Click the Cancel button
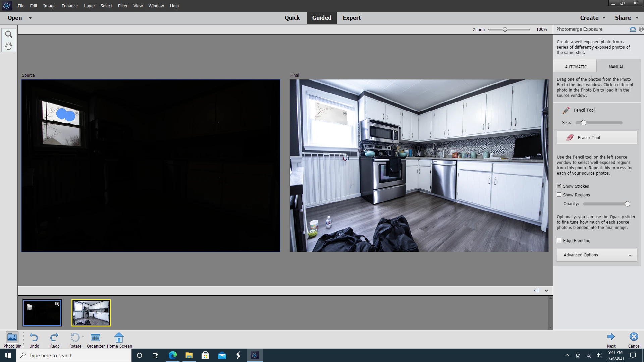Image resolution: width=644 pixels, height=362 pixels. (634, 337)
